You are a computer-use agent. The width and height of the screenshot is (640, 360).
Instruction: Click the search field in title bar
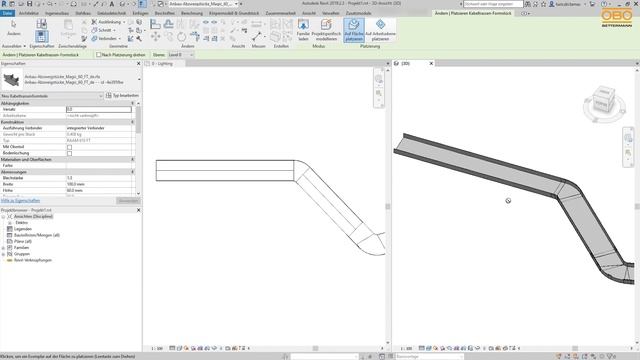click(493, 4)
